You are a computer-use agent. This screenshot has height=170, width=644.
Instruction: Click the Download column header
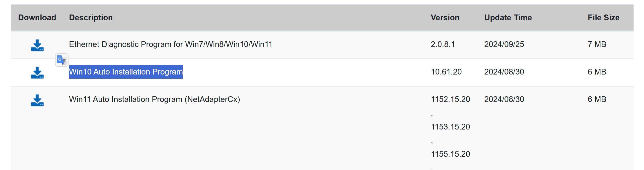[37, 17]
